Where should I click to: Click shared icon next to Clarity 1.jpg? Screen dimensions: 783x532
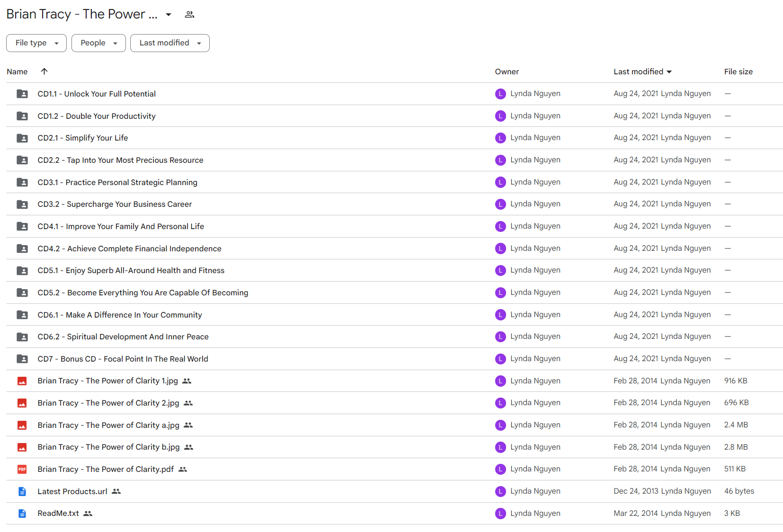187,381
